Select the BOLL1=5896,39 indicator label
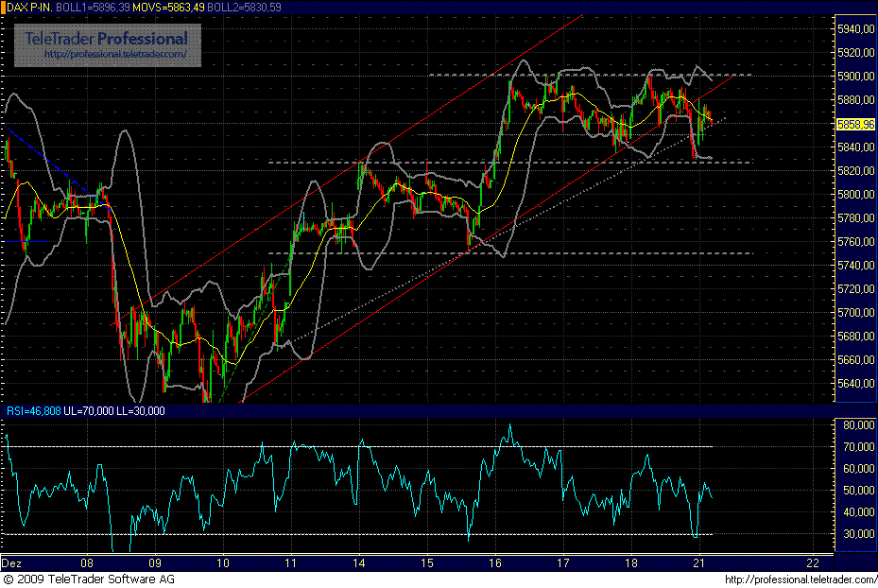Image resolution: width=878 pixels, height=588 pixels. (x=91, y=7)
